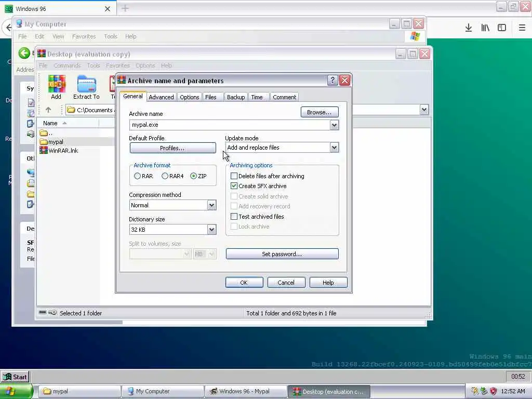532x399 pixels.
Task: Open the My Computer Favorites menu
Action: pos(84,36)
